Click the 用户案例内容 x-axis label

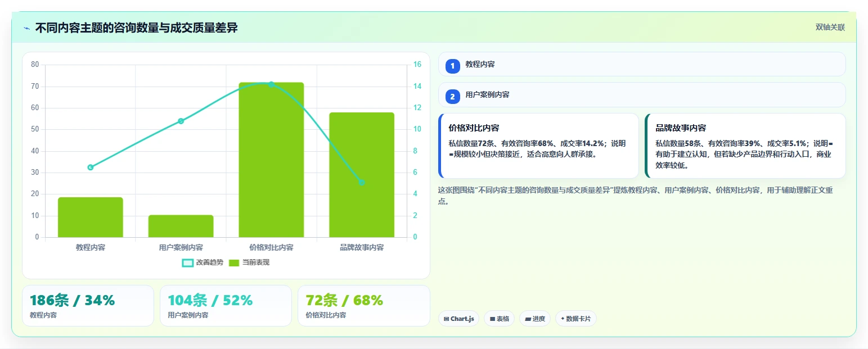pyautogui.click(x=181, y=247)
